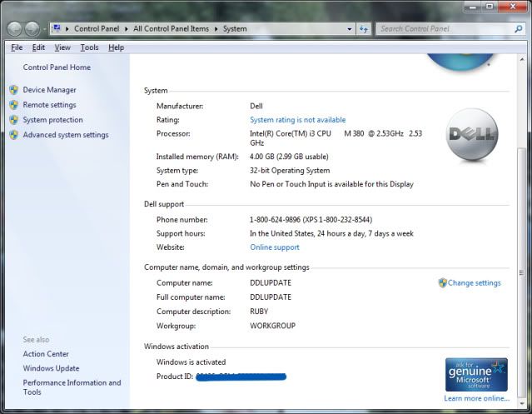Maximize the System window
532x414 pixels.
point(490,7)
